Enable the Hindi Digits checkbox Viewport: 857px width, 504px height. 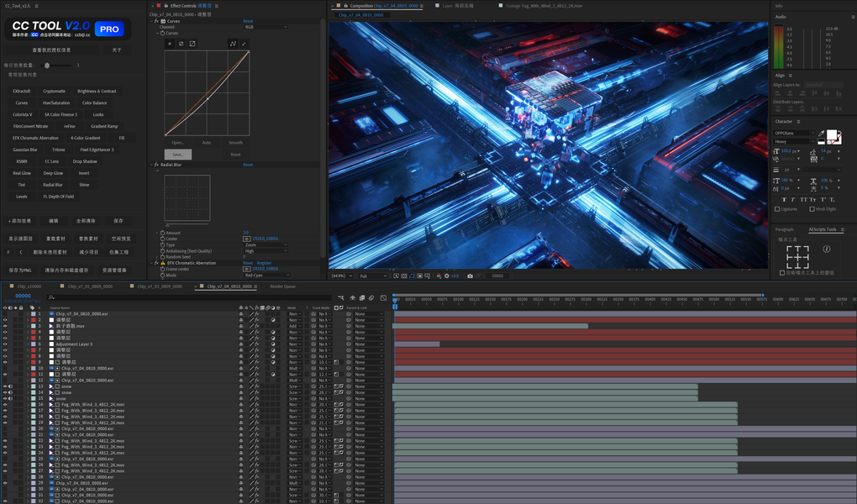[x=812, y=209]
